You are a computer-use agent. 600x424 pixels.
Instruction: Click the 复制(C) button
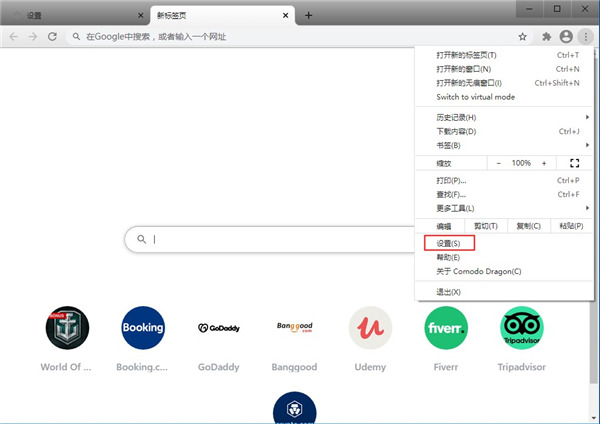click(x=528, y=226)
